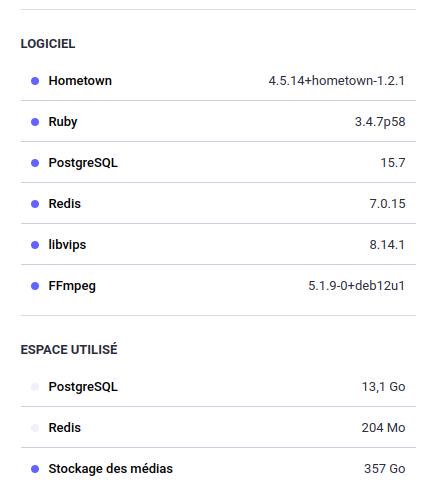Click the LOGICIEL section heading
This screenshot has width=436, height=492.
tap(48, 44)
